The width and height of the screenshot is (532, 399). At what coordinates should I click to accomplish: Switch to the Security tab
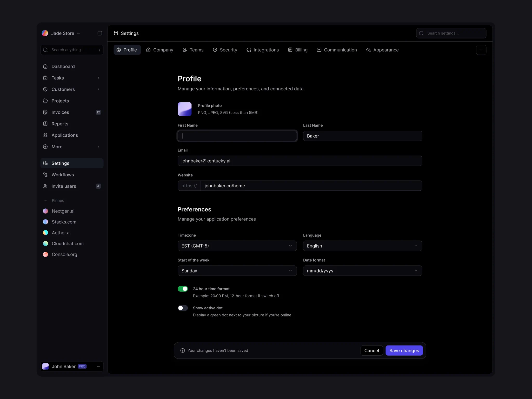point(225,50)
